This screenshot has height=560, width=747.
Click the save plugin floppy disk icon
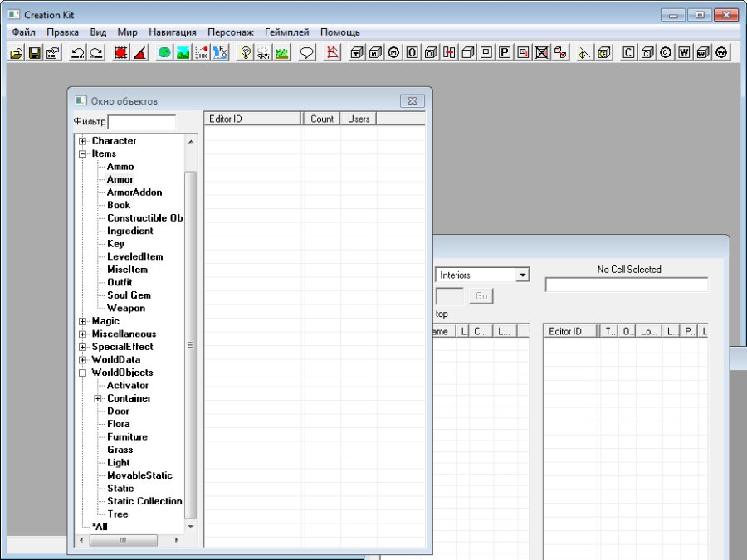coord(34,52)
